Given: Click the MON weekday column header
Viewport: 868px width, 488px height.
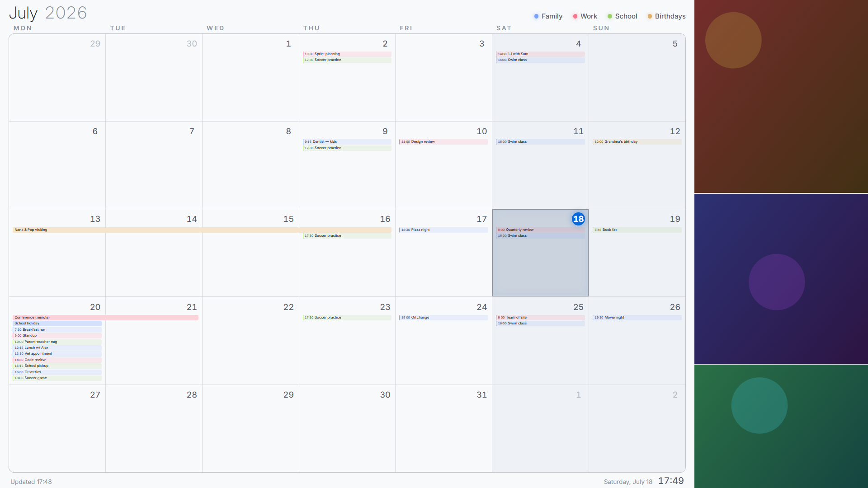Looking at the screenshot, I should 23,28.
